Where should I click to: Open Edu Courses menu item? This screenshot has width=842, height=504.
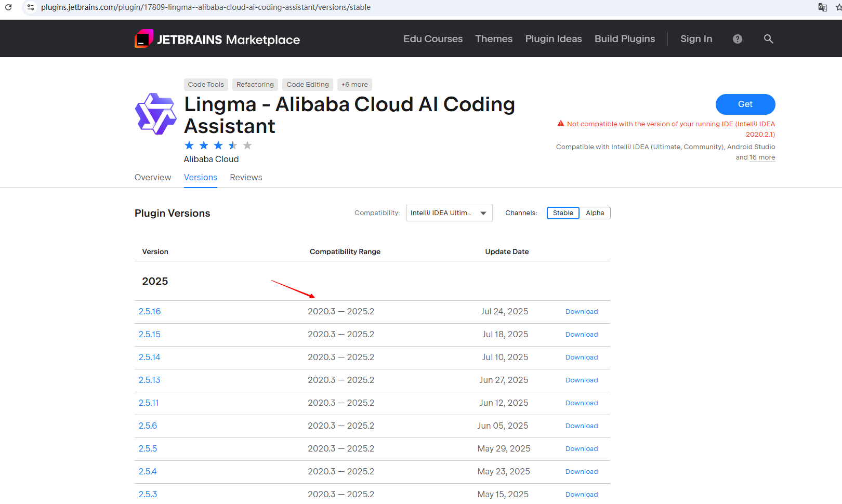433,39
